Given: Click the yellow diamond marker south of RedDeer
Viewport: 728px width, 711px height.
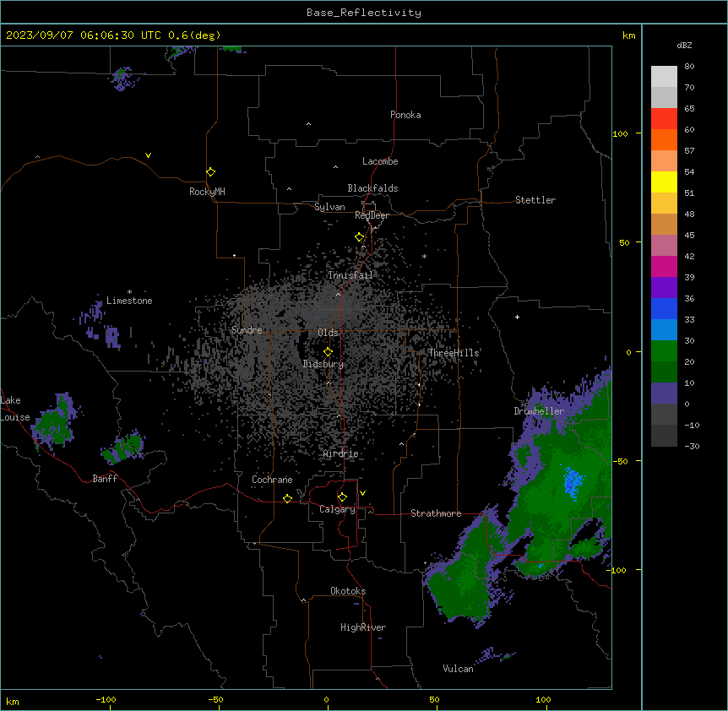Looking at the screenshot, I should (x=359, y=237).
